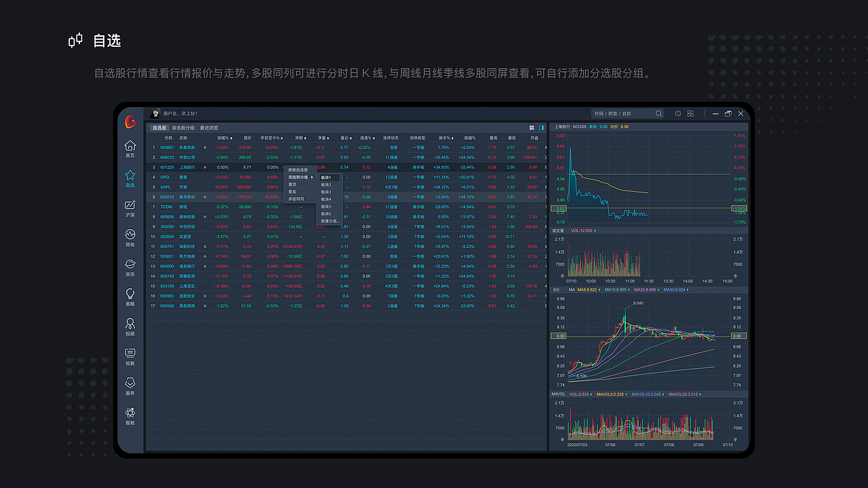The height and width of the screenshot is (488, 868).
Task: Choose 删除自选股 in context menu
Action: pos(298,170)
